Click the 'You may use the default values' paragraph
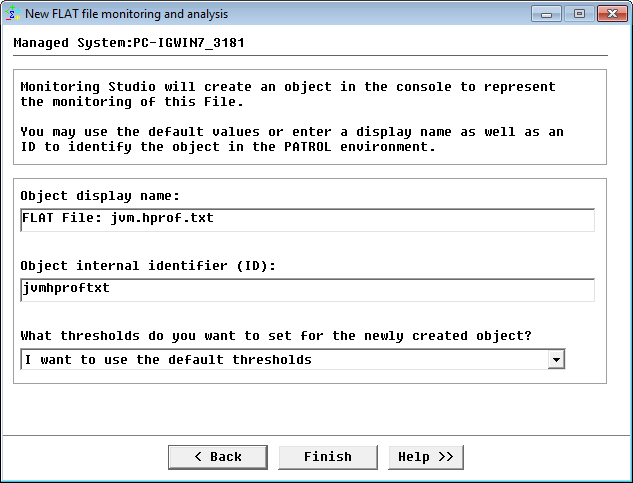This screenshot has height=483, width=633. (x=292, y=139)
